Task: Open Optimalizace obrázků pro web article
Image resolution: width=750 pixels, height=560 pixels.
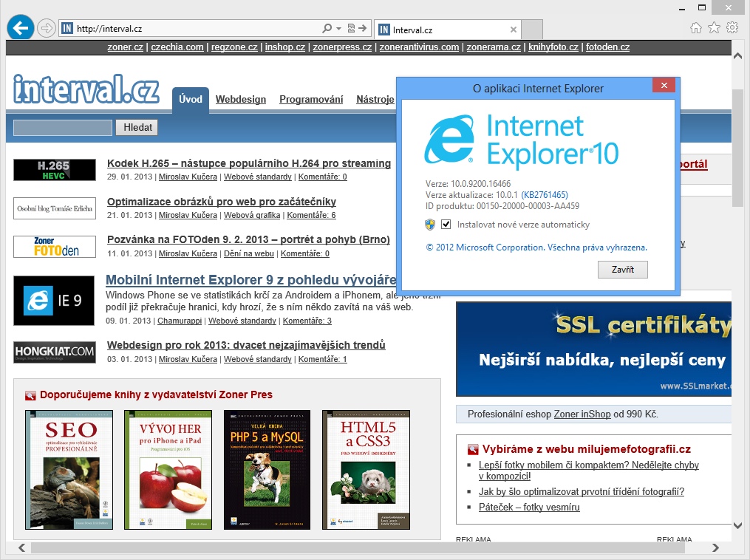Action: [x=222, y=202]
